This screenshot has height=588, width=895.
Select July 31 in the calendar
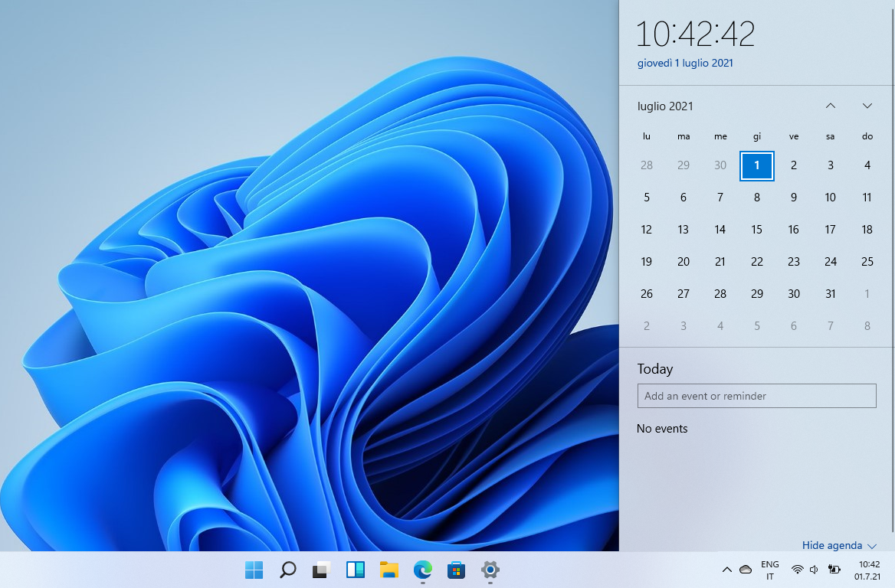click(831, 294)
